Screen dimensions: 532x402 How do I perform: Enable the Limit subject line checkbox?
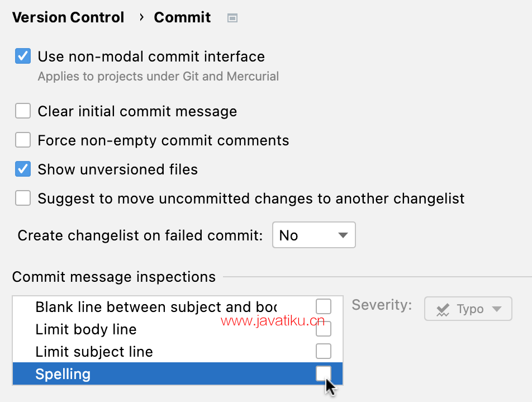pos(324,351)
